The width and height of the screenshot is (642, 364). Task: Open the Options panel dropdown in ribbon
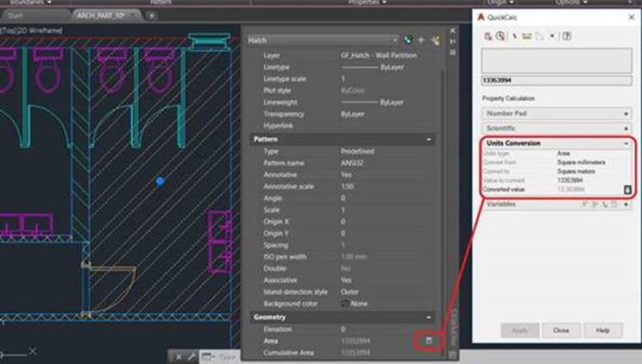pyautogui.click(x=572, y=3)
